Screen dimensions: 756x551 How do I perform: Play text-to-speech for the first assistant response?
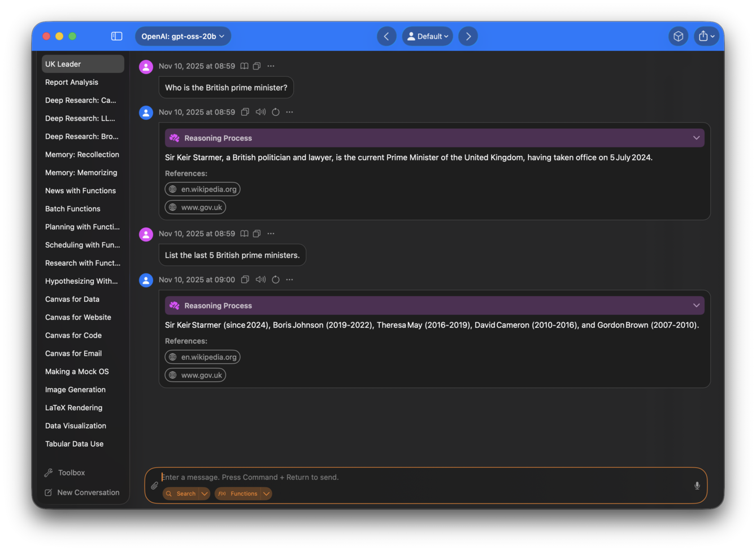[x=260, y=112]
